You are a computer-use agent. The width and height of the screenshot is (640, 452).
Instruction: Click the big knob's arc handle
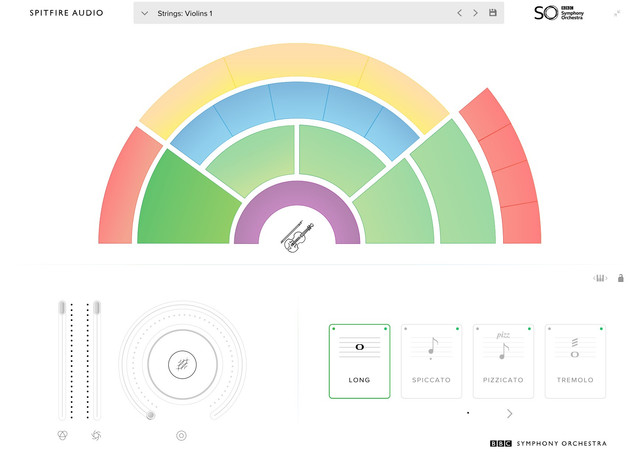(x=151, y=415)
